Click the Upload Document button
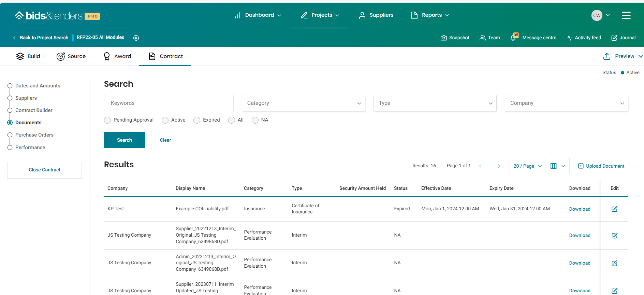The image size is (644, 295). [x=600, y=166]
